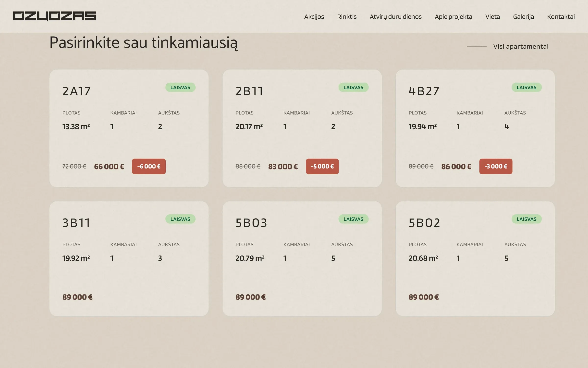Open apartment 3B11 details

tap(129, 259)
